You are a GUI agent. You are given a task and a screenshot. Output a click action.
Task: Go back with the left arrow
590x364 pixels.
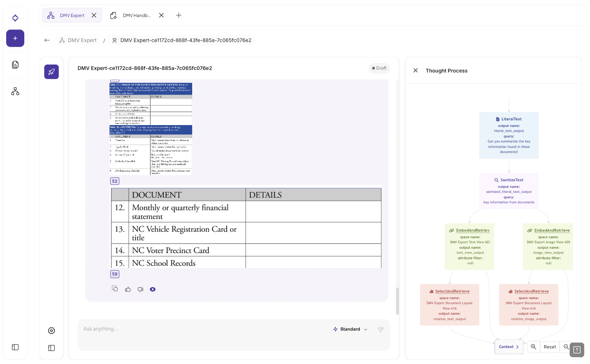47,40
